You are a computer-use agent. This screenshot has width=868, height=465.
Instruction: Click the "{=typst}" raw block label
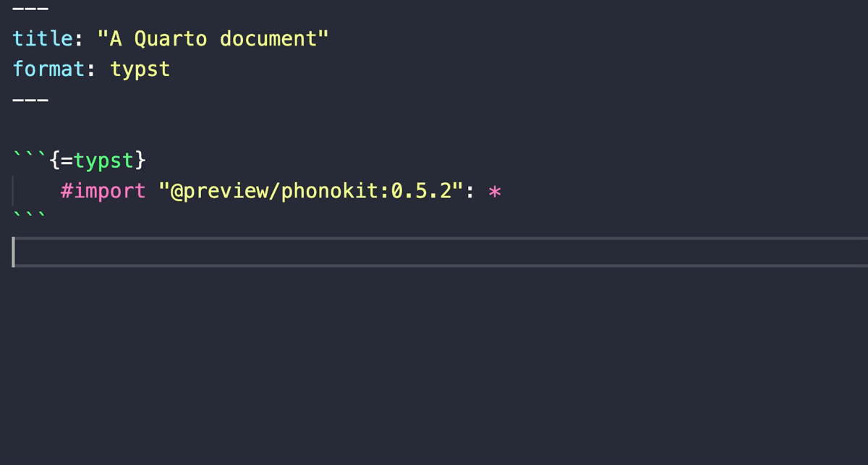pos(98,161)
